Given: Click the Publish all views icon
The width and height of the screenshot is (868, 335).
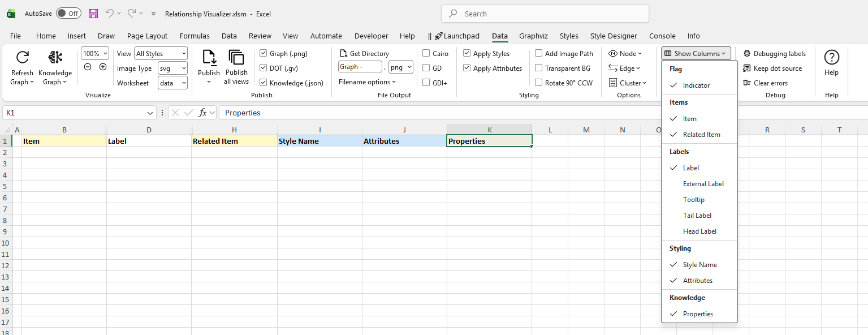Looking at the screenshot, I should (x=236, y=58).
